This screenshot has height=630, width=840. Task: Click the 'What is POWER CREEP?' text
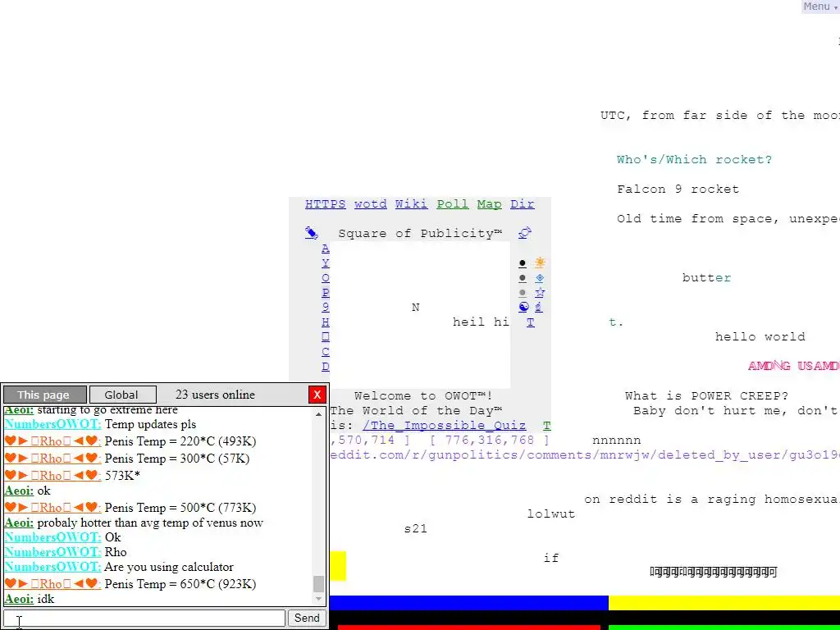(x=706, y=396)
